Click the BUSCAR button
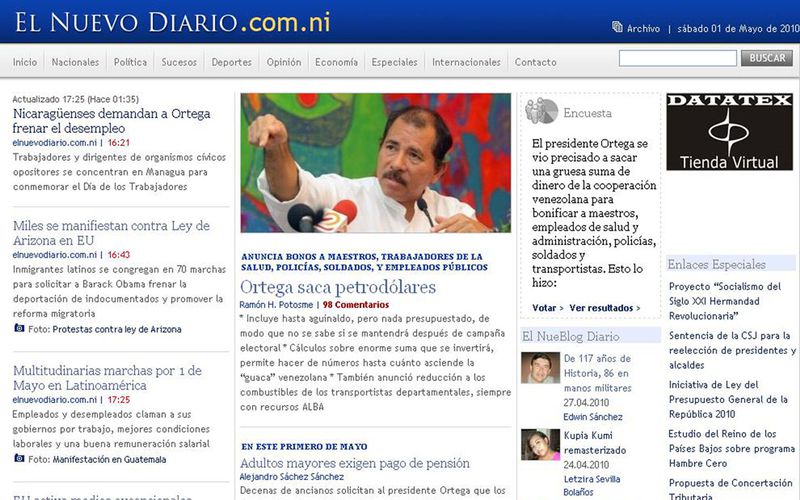The height and width of the screenshot is (500, 800). pos(767,58)
